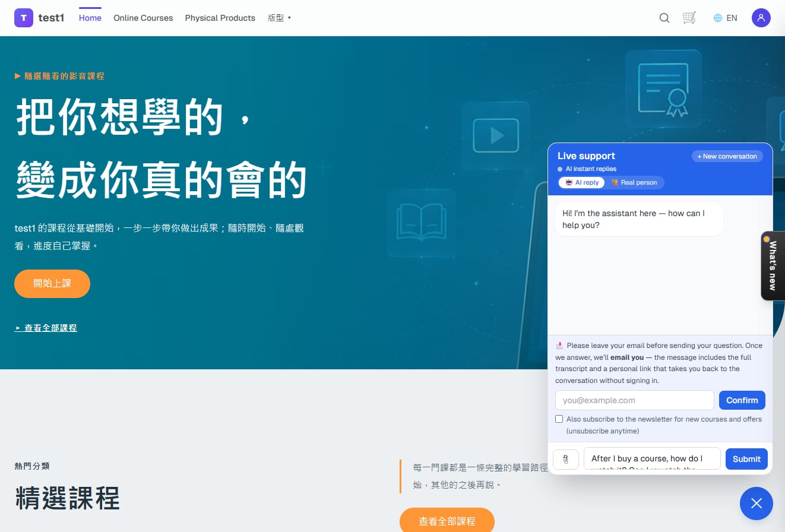Click the Live support chat title

(x=586, y=156)
